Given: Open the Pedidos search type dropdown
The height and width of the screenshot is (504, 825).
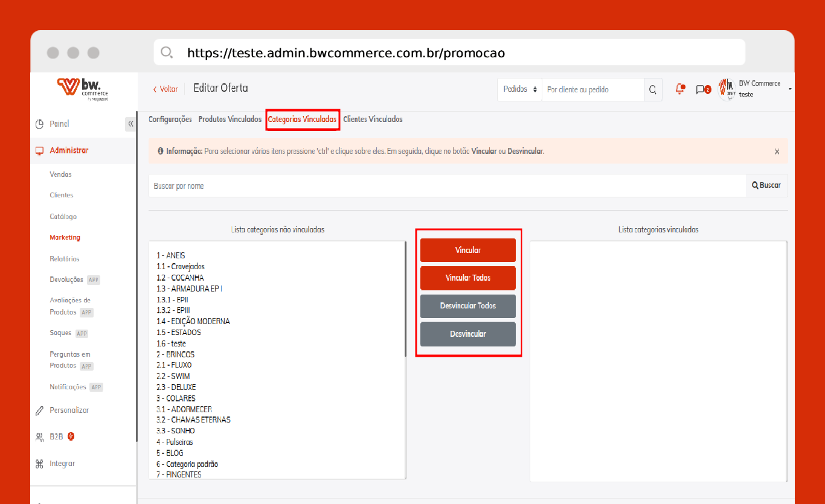Looking at the screenshot, I should (x=519, y=89).
